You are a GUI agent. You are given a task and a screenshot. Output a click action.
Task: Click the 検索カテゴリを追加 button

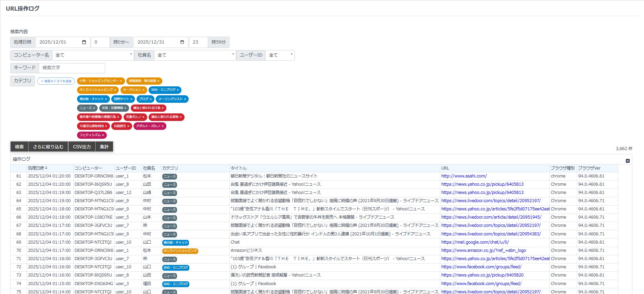coord(56,81)
